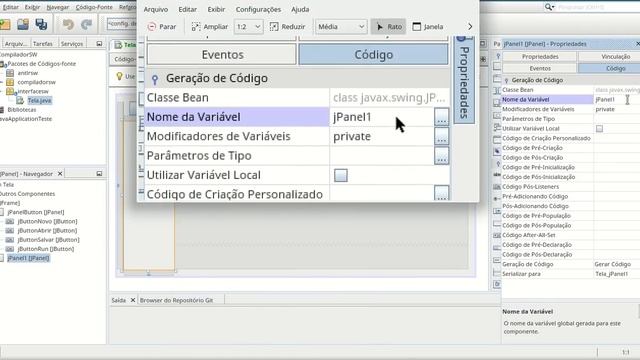Click the private modifiers value cell
Viewport: 640px width, 360px height.
[x=617, y=109]
